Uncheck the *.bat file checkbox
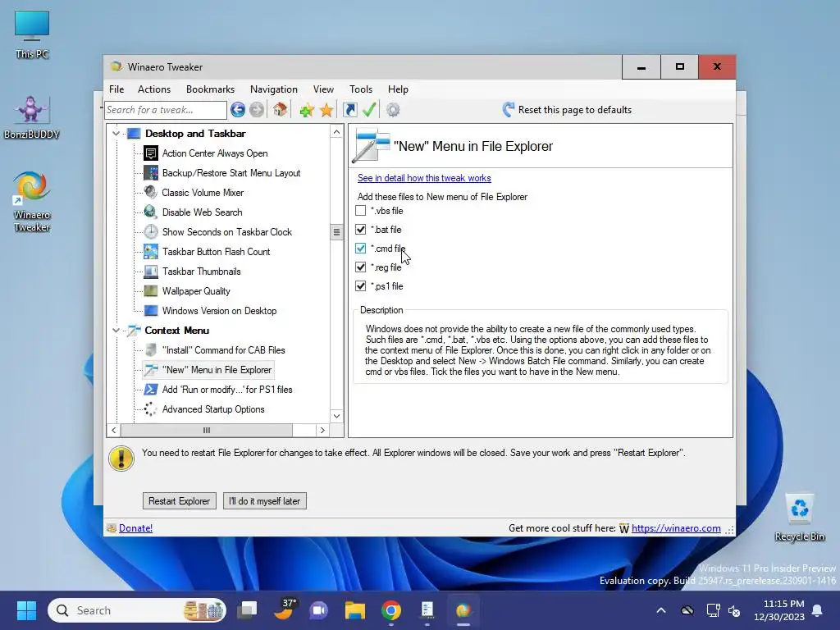 (x=361, y=230)
